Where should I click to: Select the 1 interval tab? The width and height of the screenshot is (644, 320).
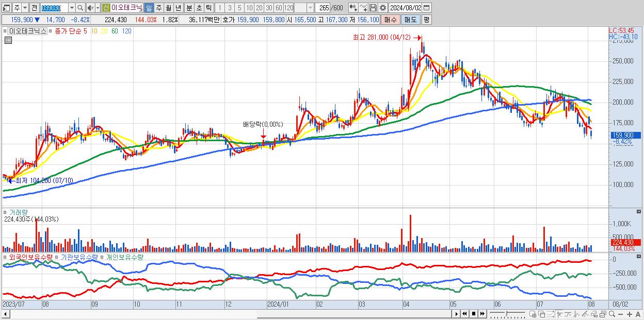tap(219, 8)
